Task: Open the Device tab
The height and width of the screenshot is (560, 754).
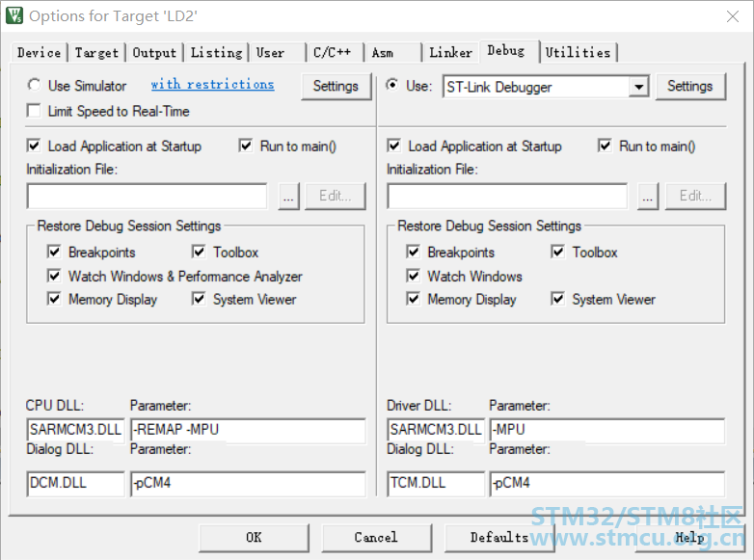Action: pos(40,52)
